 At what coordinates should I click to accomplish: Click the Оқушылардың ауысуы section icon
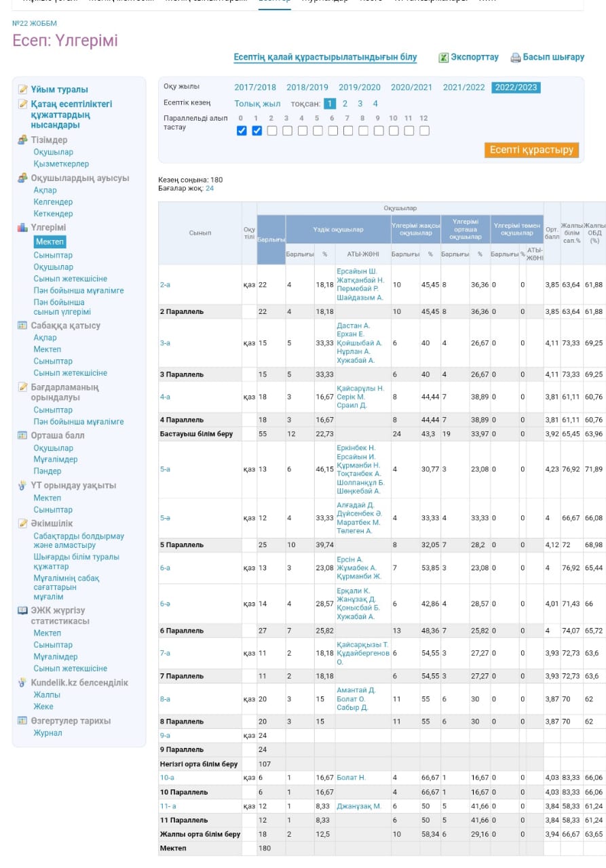tap(23, 178)
